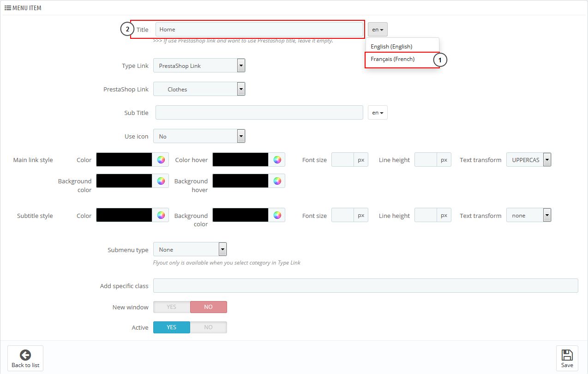Click the Main link Color black swatch
Image resolution: width=588 pixels, height=374 pixels.
[x=124, y=160]
